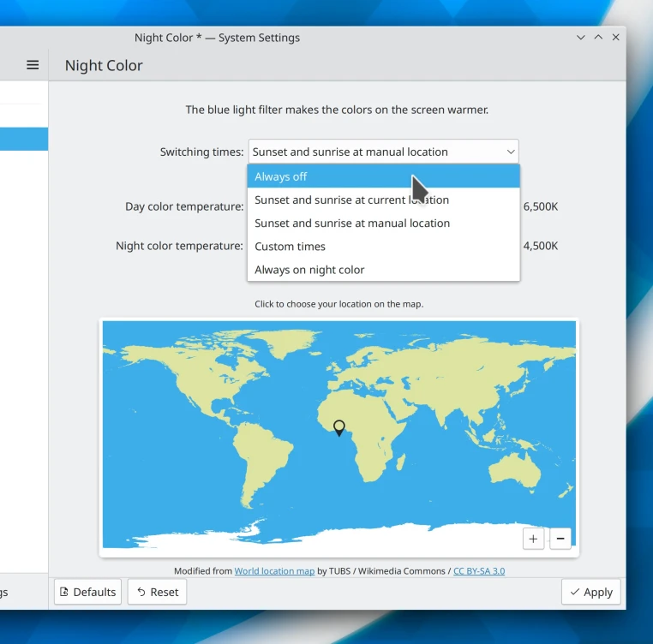
Task: Select the highlighted blue sidebar entry
Action: [23, 139]
